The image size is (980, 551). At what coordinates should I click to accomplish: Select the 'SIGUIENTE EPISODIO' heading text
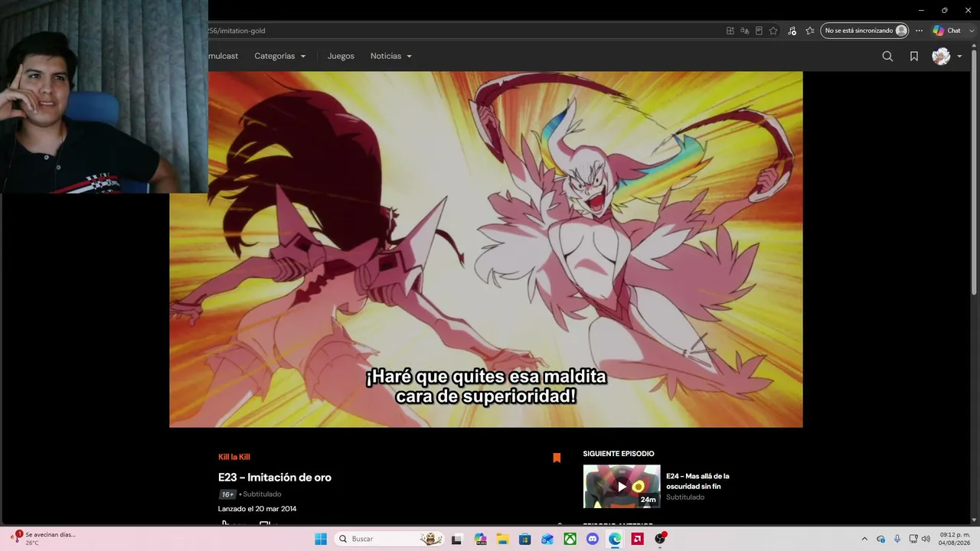(x=619, y=454)
